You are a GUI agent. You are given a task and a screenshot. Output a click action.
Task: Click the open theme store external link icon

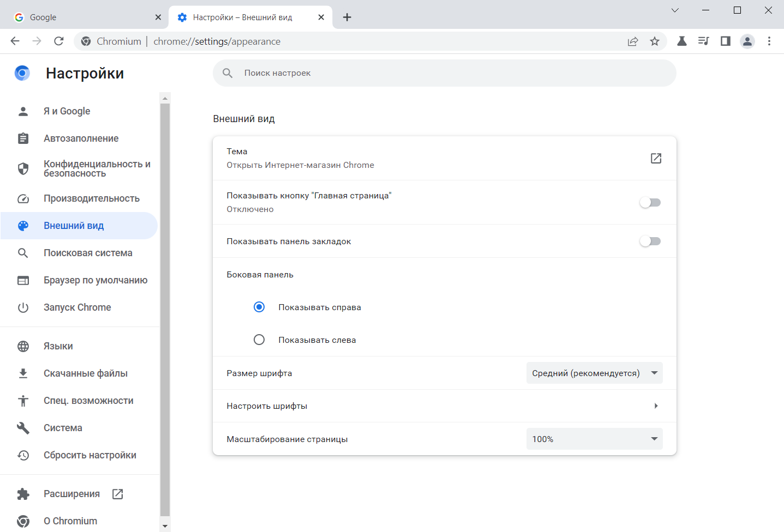point(656,158)
